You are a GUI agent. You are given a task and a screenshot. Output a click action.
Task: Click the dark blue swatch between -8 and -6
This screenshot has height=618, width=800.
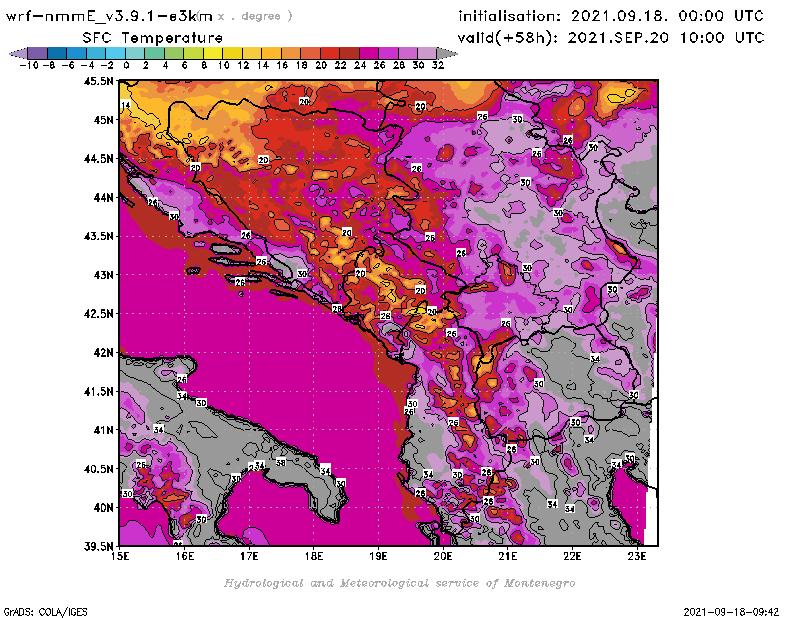[x=57, y=53]
